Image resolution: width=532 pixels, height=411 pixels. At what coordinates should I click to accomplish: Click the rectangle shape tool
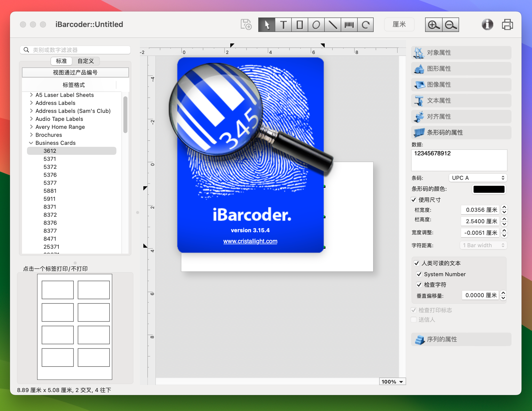point(299,25)
